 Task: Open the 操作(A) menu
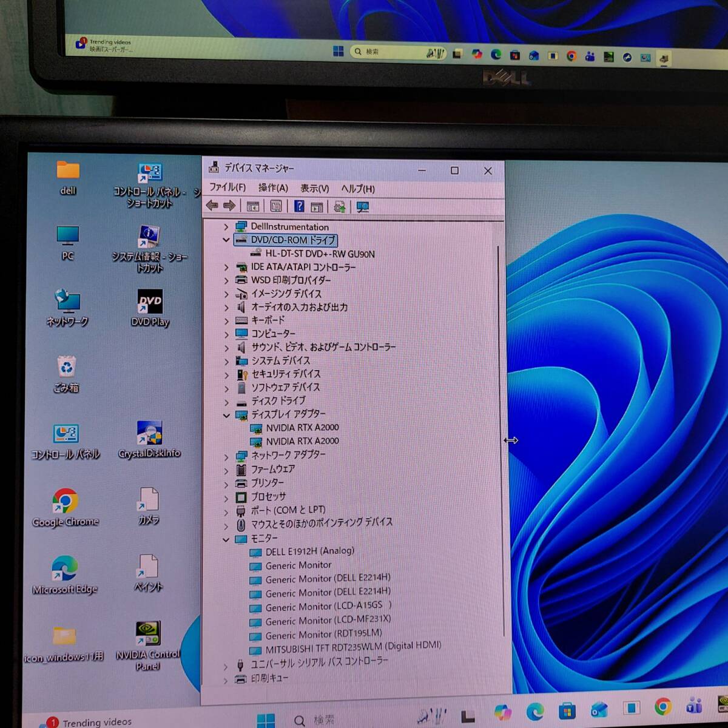pos(273,188)
